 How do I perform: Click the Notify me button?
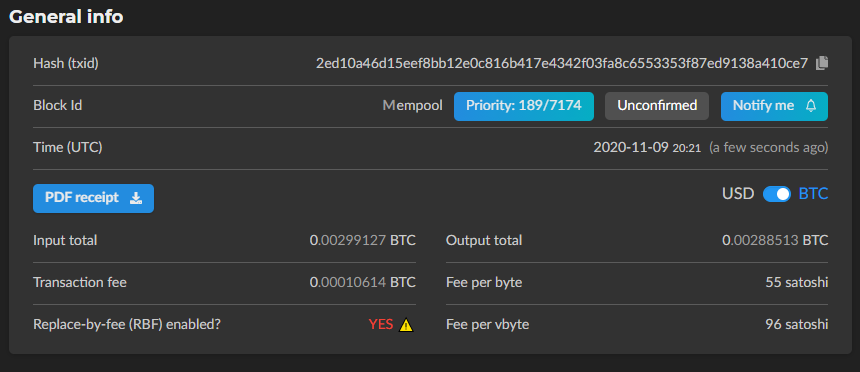coord(774,106)
